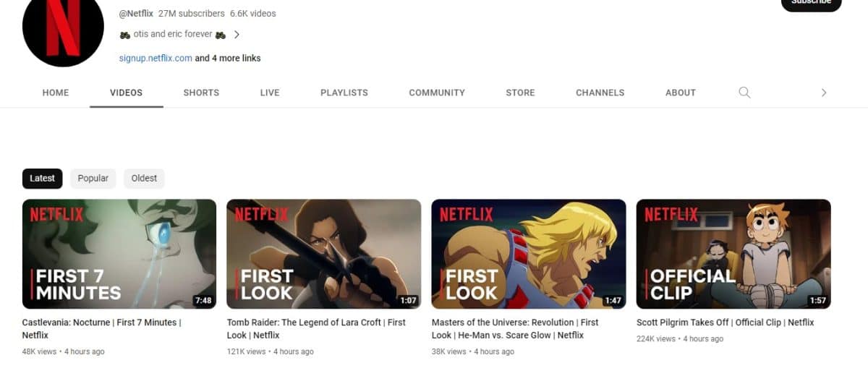Click '48K views' under Castlevania video
Screen dimensions: 868x376
(x=39, y=351)
